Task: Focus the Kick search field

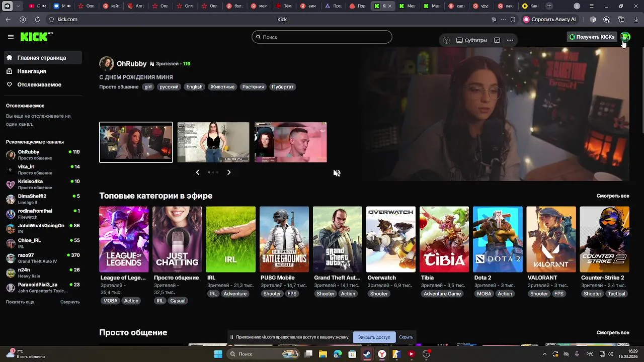Action: coord(322,37)
